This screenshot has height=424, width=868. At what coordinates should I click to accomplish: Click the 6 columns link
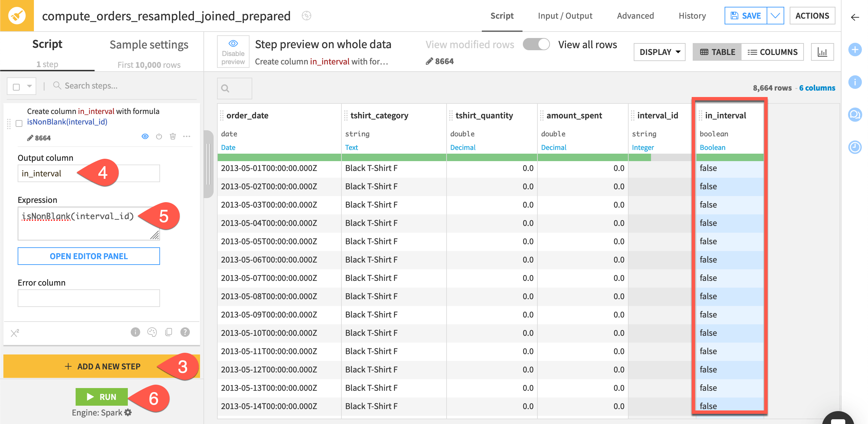(817, 88)
